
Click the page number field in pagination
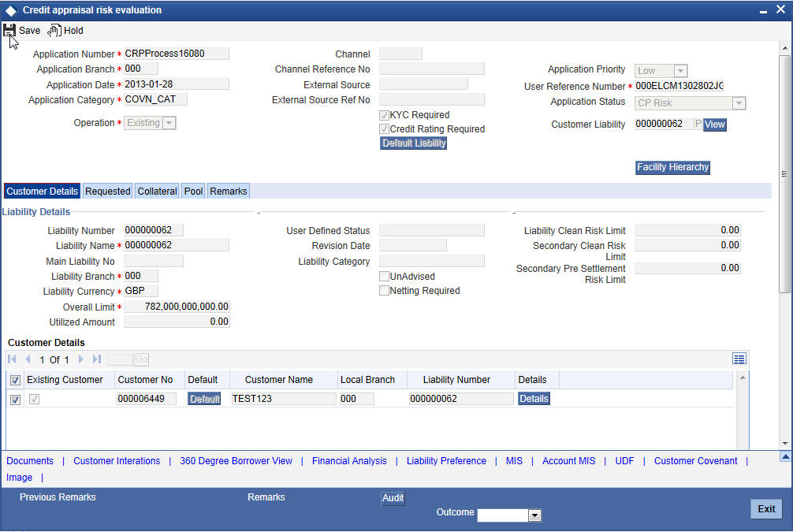click(120, 359)
